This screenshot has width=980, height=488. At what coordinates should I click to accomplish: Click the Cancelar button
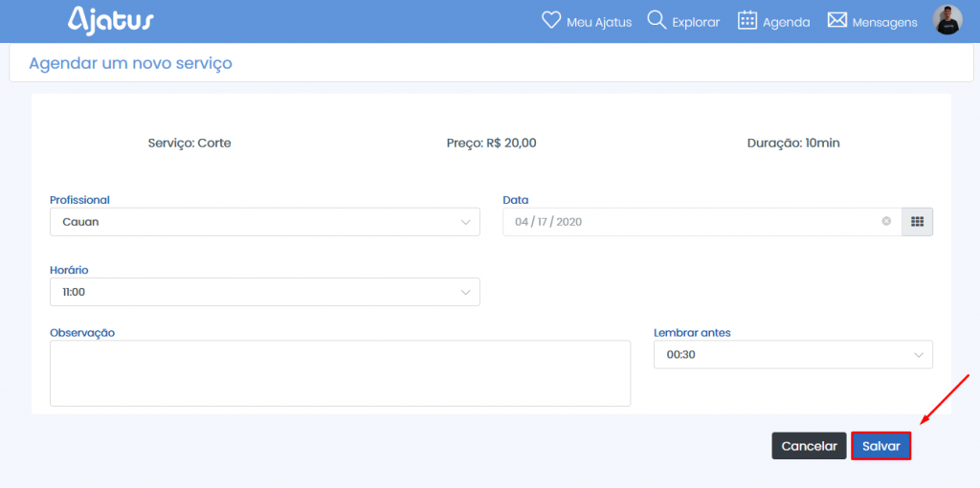(810, 446)
